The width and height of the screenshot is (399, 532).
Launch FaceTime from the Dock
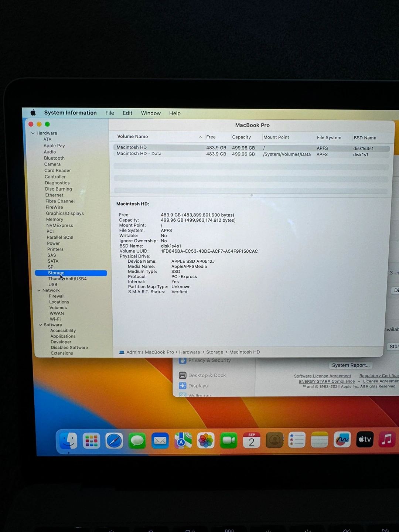point(229,440)
